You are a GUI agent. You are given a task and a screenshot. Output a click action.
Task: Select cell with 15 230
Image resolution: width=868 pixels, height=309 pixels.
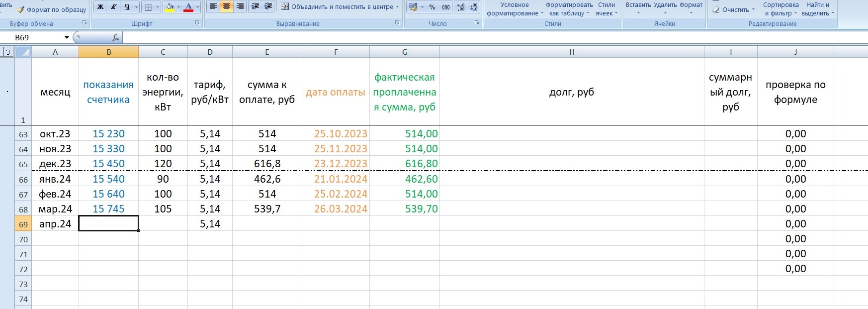coord(108,134)
